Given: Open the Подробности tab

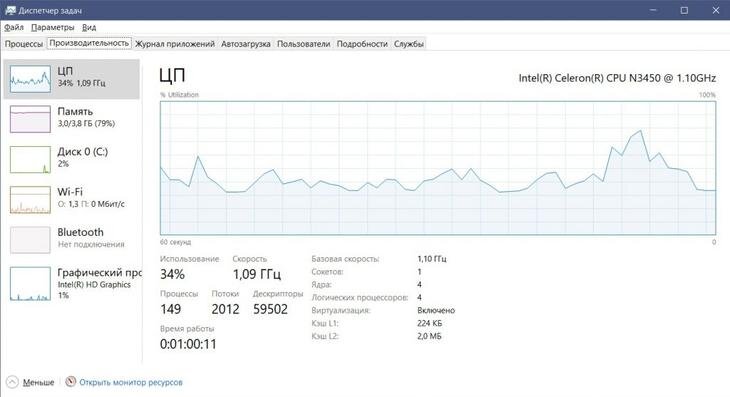Looking at the screenshot, I should (x=362, y=44).
